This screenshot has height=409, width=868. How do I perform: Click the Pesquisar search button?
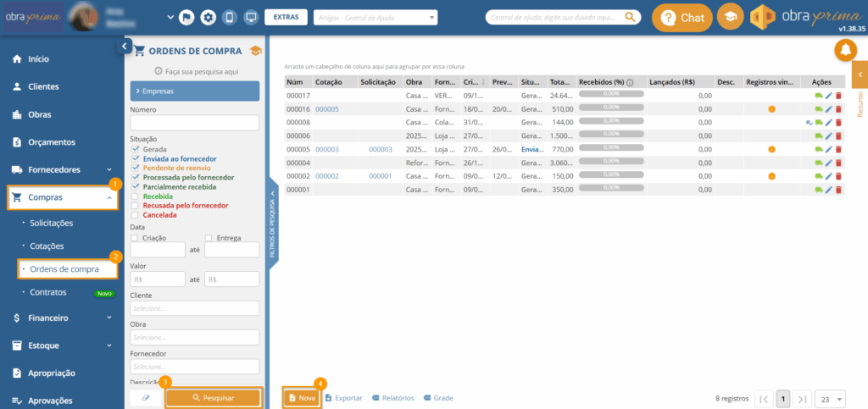pos(213,397)
